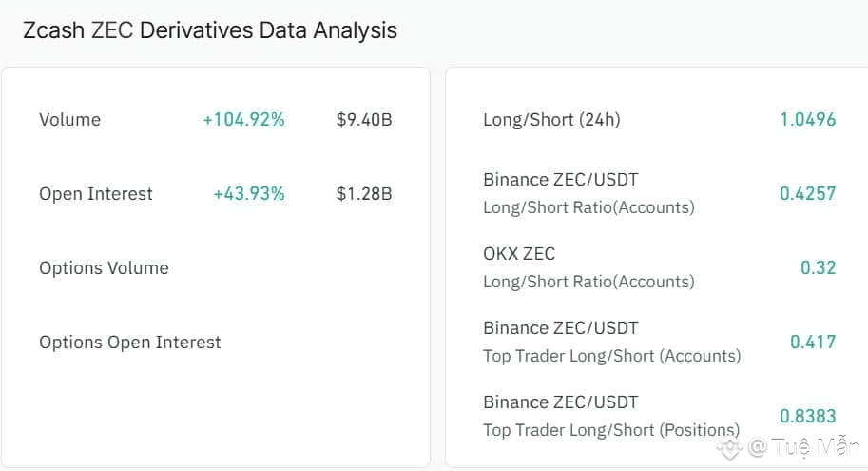Viewport: 868px width, 471px height.
Task: Open Binance ZEC/USDT Long/Short Ratio(Accounts) entry
Action: click(x=588, y=193)
